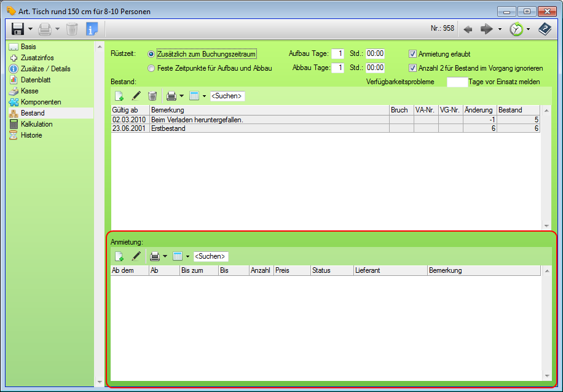Switch to Komponenten in sidebar
This screenshot has width=563, height=392.
point(41,102)
